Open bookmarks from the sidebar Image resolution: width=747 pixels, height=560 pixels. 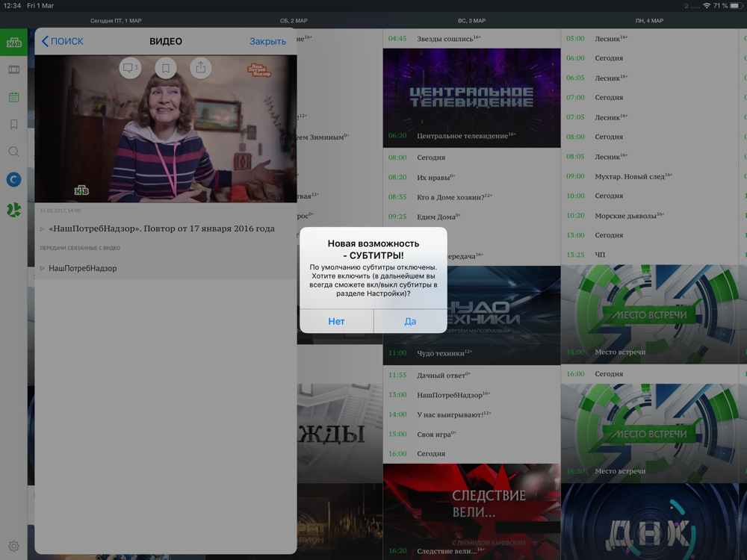pos(13,124)
